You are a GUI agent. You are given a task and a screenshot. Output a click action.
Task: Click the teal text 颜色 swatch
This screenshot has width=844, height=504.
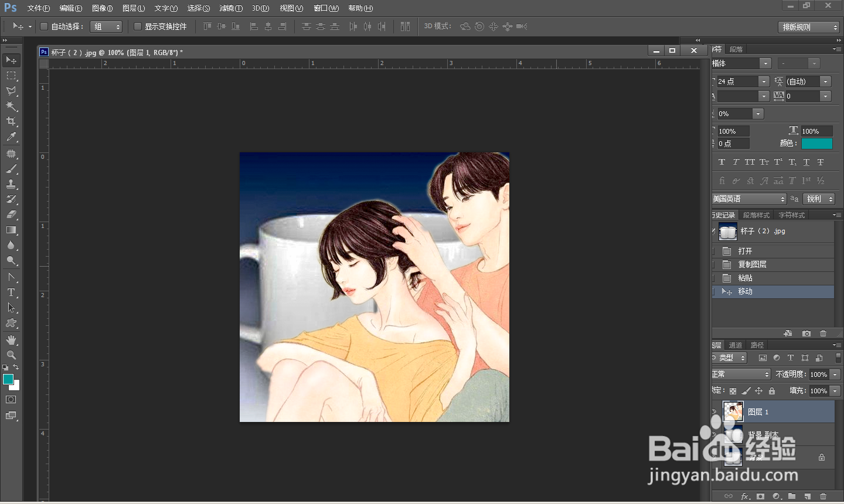(817, 144)
